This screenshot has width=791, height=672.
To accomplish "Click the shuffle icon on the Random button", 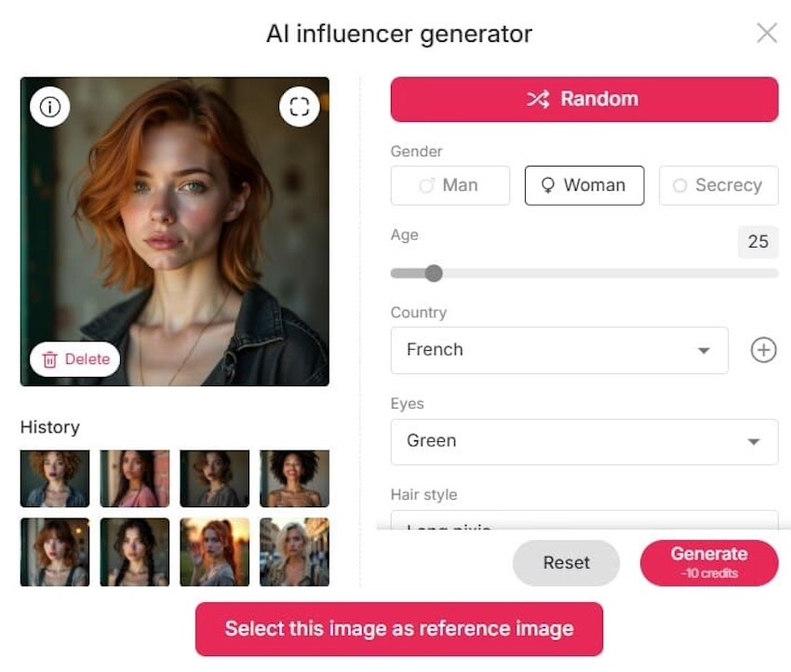I will (537, 99).
